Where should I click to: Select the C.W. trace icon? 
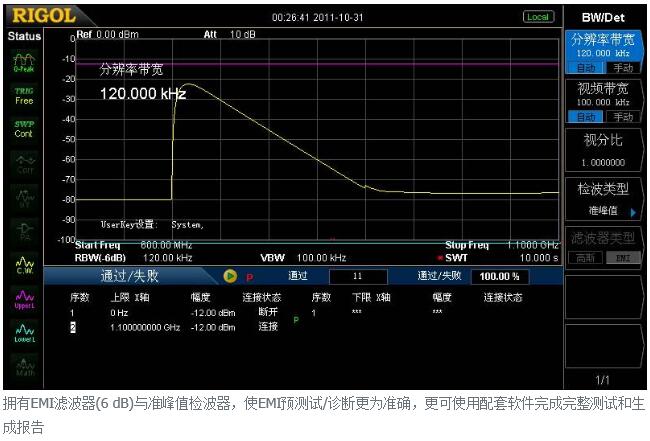tap(24, 264)
